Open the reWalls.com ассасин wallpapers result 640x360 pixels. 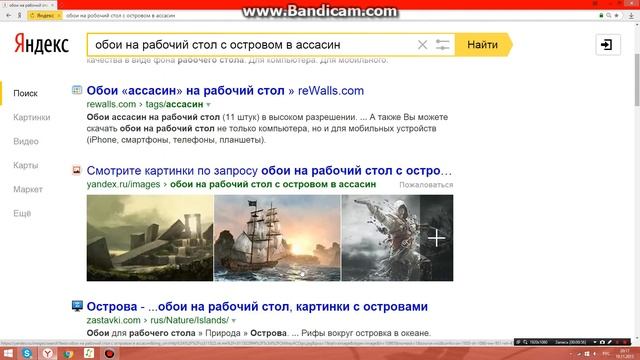(225, 91)
